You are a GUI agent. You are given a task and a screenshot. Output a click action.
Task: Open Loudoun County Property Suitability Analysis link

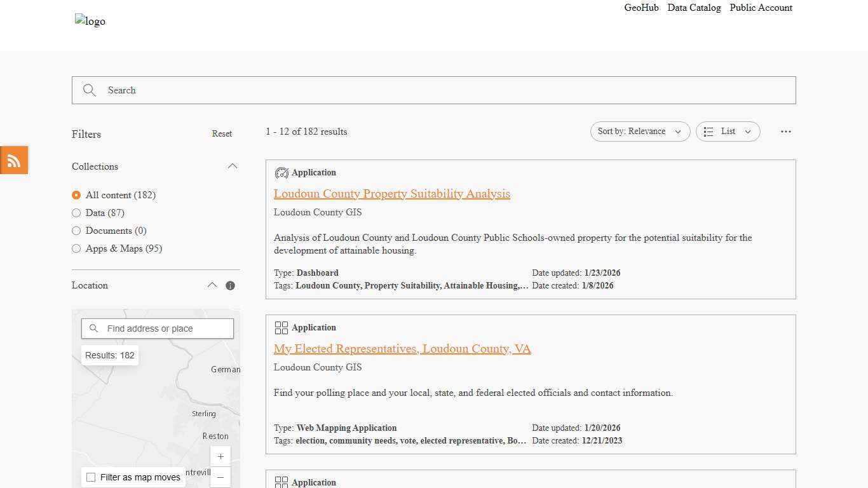coord(391,194)
